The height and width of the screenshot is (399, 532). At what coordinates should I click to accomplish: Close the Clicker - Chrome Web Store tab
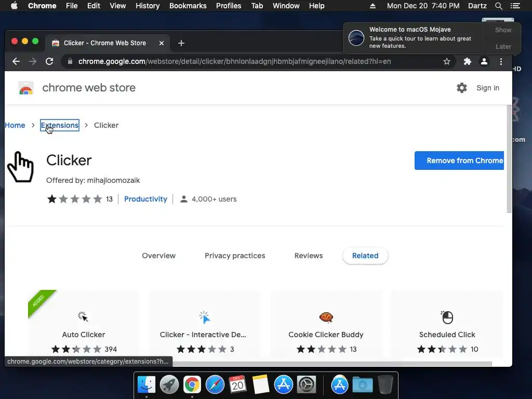162,43
